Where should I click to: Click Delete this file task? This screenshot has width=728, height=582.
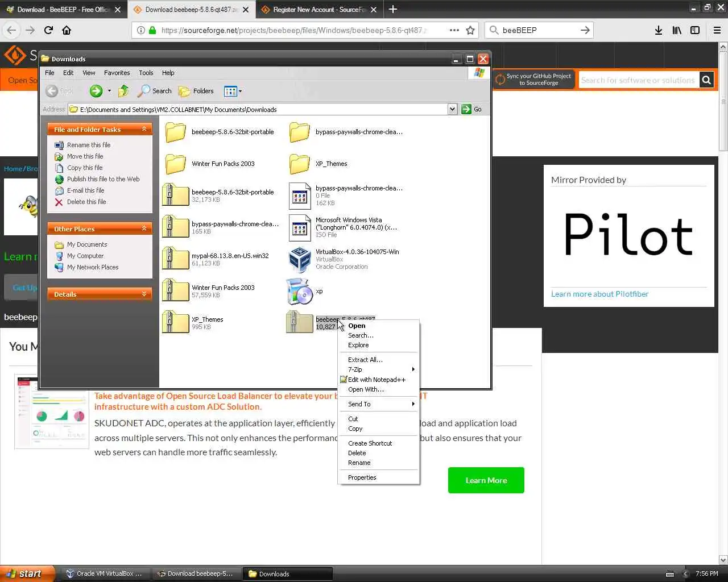point(86,202)
